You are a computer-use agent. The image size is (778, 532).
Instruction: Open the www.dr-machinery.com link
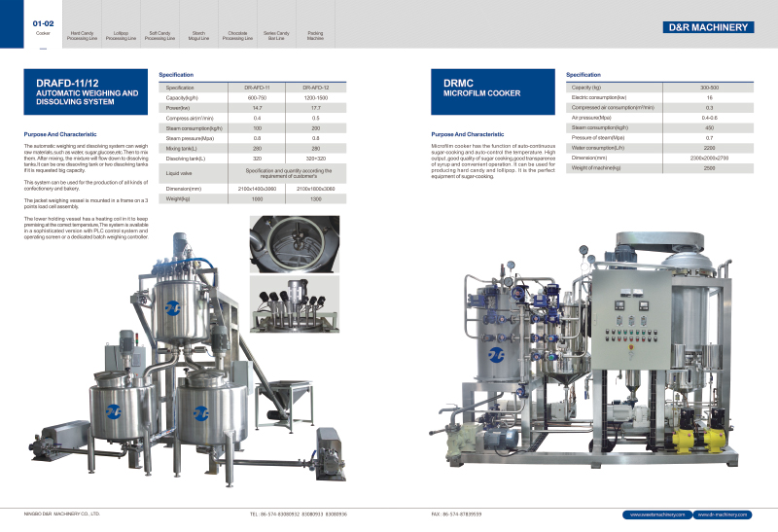coord(723,514)
